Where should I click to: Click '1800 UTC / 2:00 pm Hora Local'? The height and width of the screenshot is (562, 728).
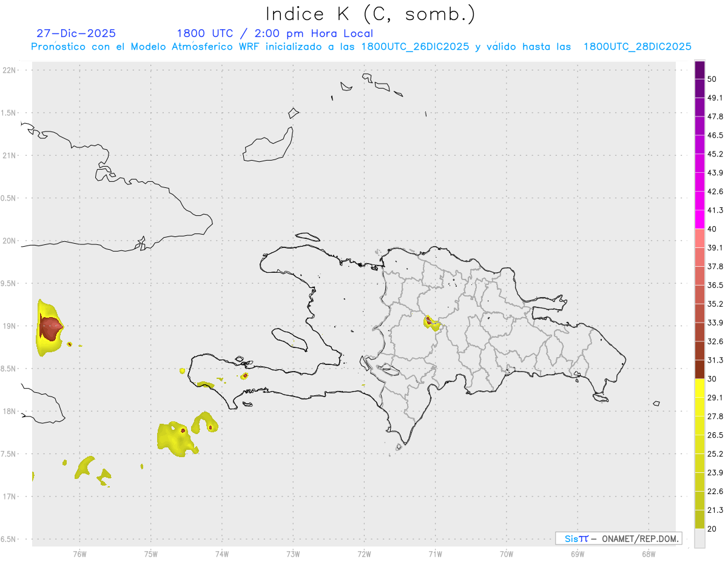(275, 33)
